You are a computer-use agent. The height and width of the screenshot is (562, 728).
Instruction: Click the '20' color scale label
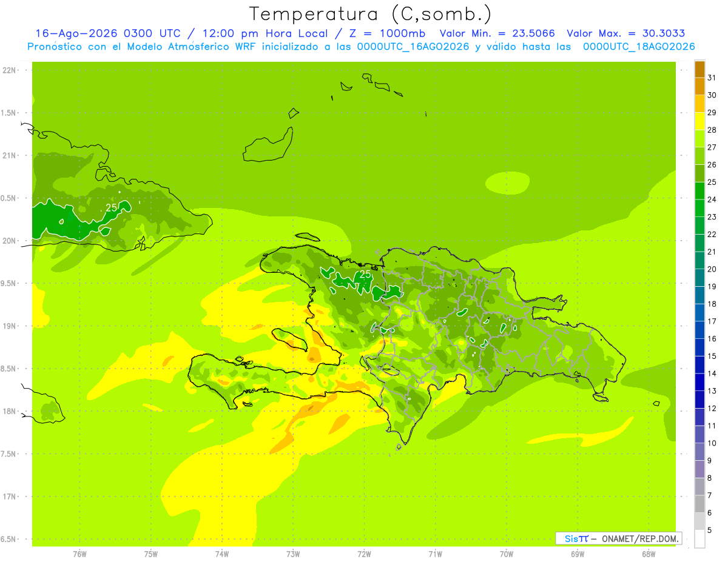712,269
